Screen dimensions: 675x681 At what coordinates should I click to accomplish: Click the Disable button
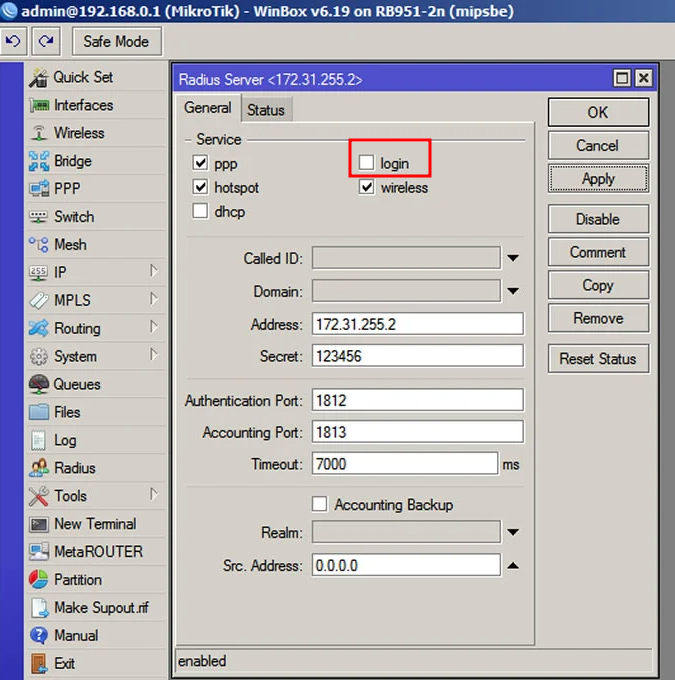598,219
